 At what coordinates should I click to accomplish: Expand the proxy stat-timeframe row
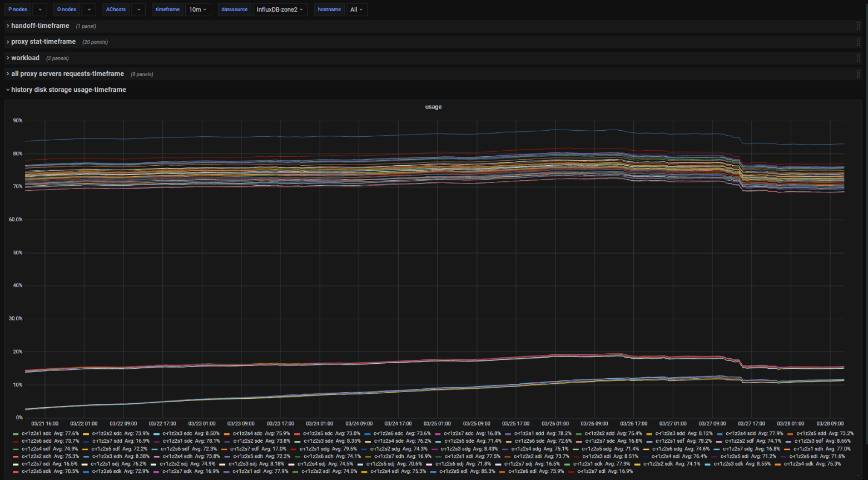(x=43, y=42)
